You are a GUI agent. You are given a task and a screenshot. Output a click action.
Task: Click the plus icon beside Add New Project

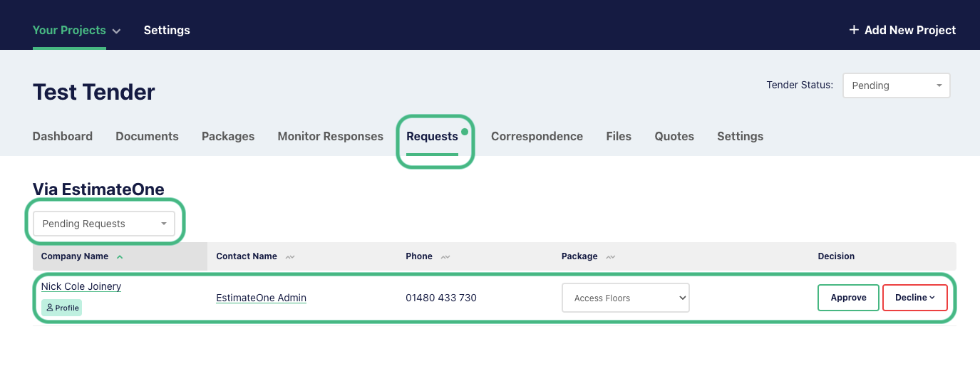pos(854,30)
